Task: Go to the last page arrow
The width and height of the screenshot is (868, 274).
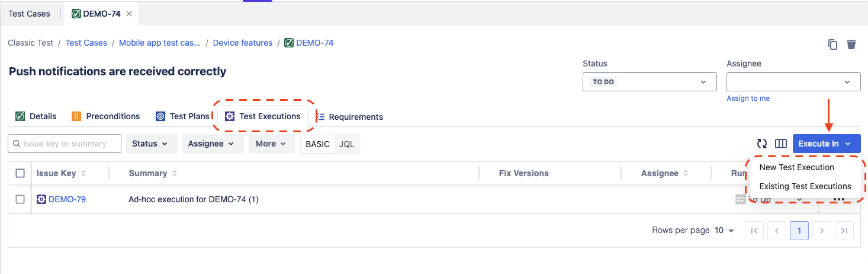Action: point(844,231)
